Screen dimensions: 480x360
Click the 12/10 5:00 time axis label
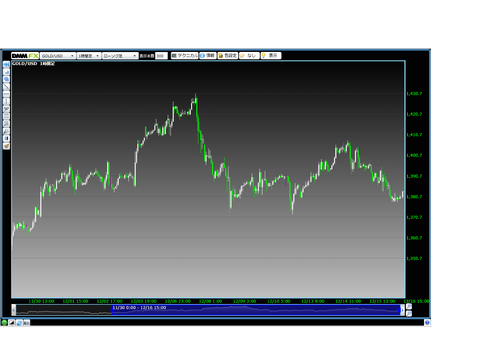(279, 301)
